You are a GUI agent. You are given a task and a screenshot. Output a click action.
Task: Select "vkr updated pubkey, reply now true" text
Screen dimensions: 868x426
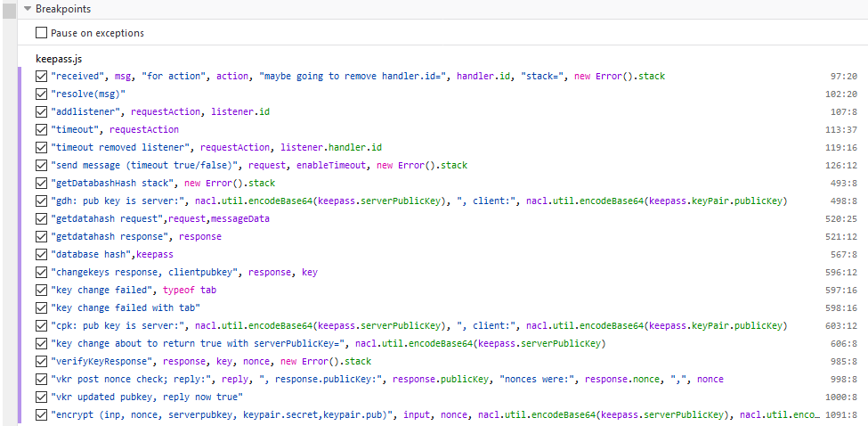pos(147,397)
